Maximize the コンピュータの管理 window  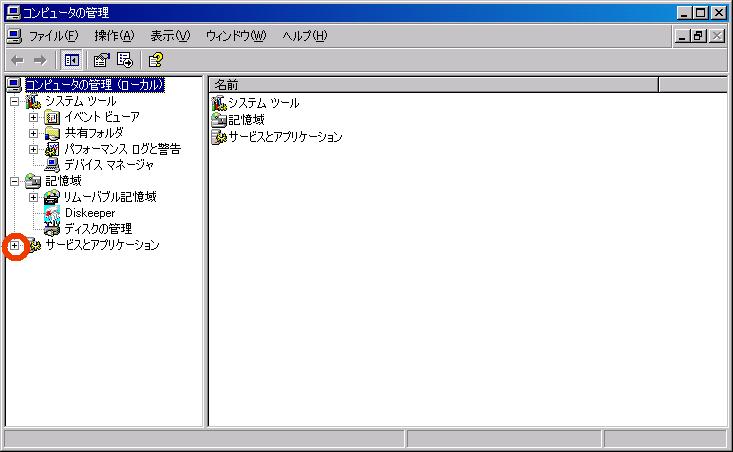[701, 13]
